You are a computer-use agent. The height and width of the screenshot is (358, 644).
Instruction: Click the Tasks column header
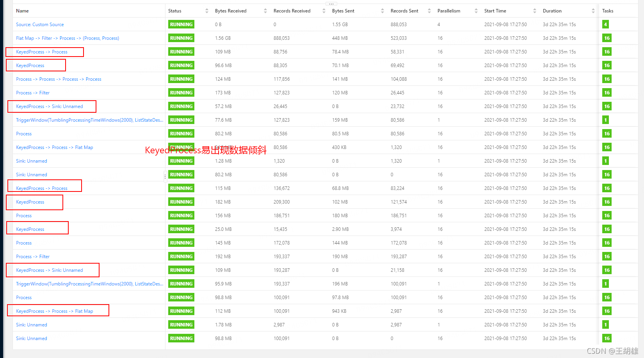608,11
